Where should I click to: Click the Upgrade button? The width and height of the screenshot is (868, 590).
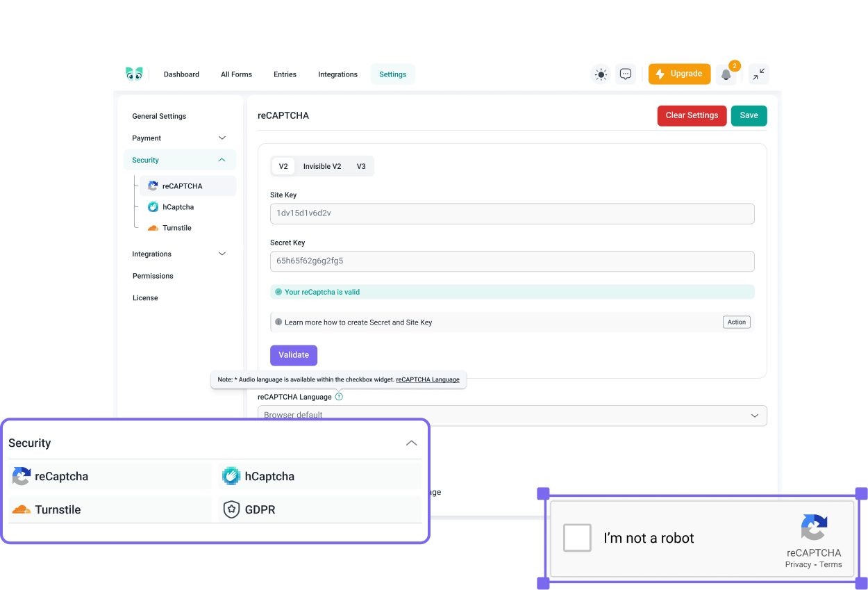(680, 74)
